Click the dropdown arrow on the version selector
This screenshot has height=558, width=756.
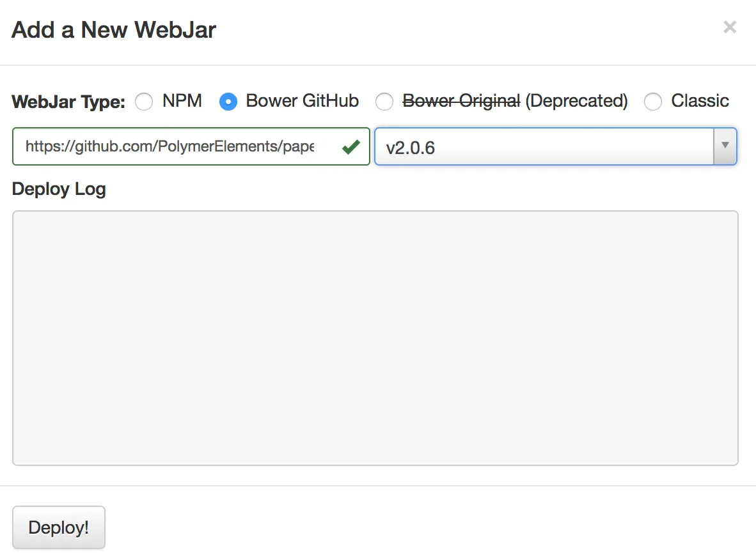(725, 146)
